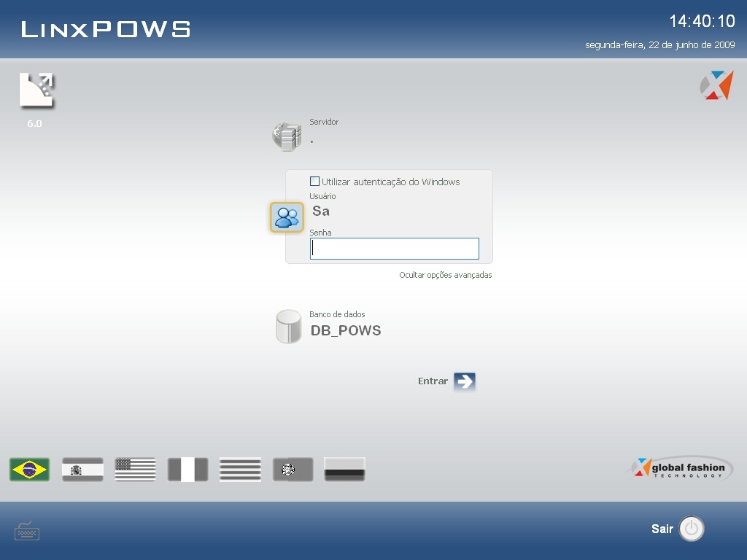Click the version 6.0 application icon
Viewport: 747px width, 560px height.
coord(36,90)
